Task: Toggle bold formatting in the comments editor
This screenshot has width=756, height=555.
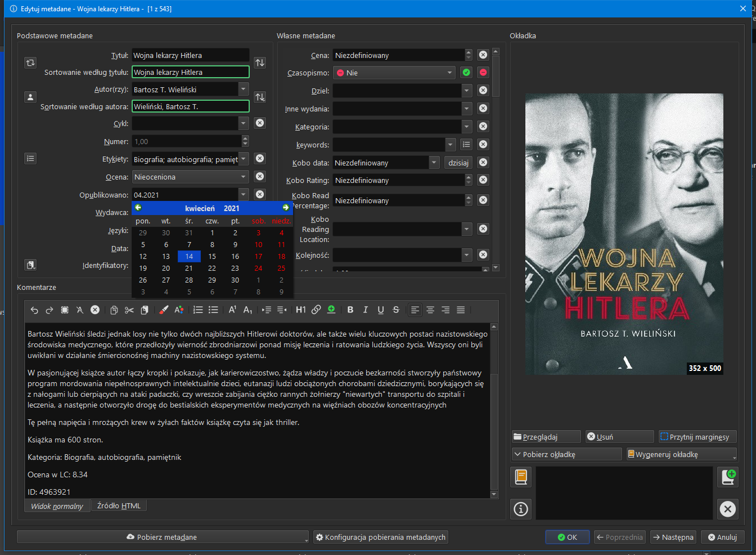Action: 350,310
